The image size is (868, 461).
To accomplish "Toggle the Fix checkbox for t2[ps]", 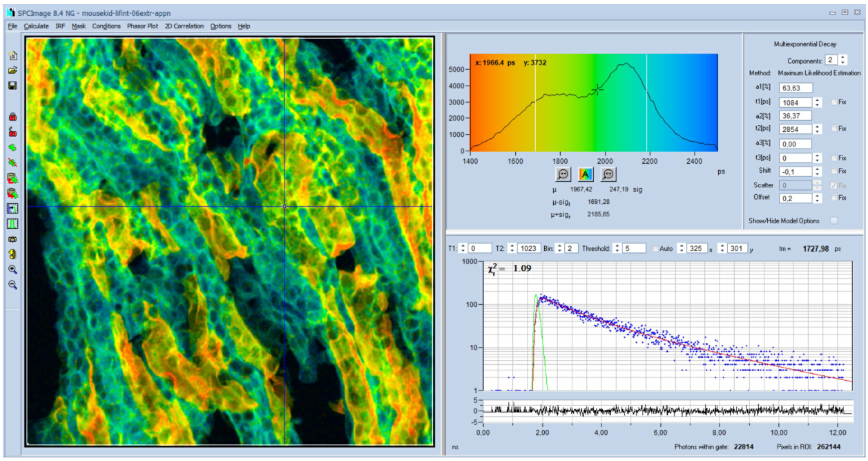I will [x=833, y=129].
